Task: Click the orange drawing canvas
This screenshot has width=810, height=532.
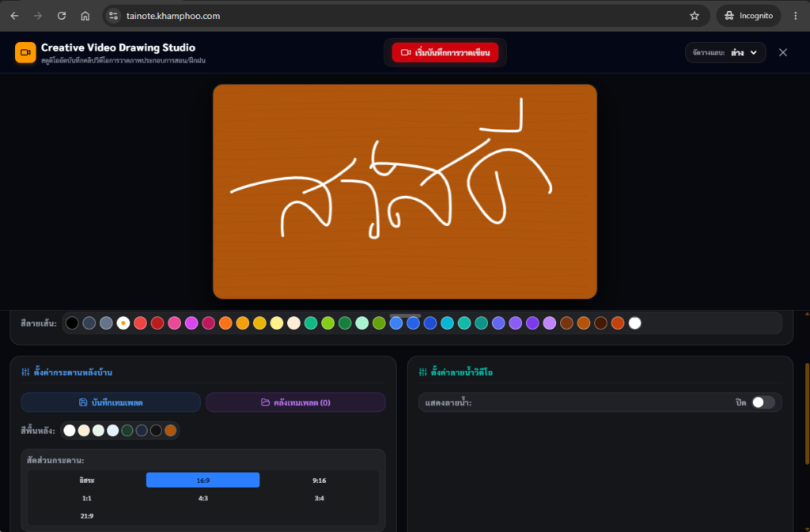Action: 405,191
